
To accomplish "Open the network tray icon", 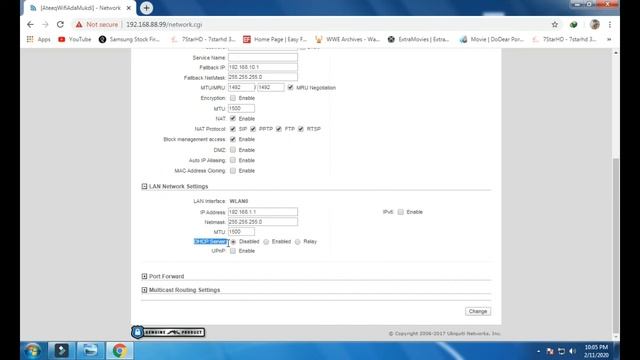I will coord(561,351).
